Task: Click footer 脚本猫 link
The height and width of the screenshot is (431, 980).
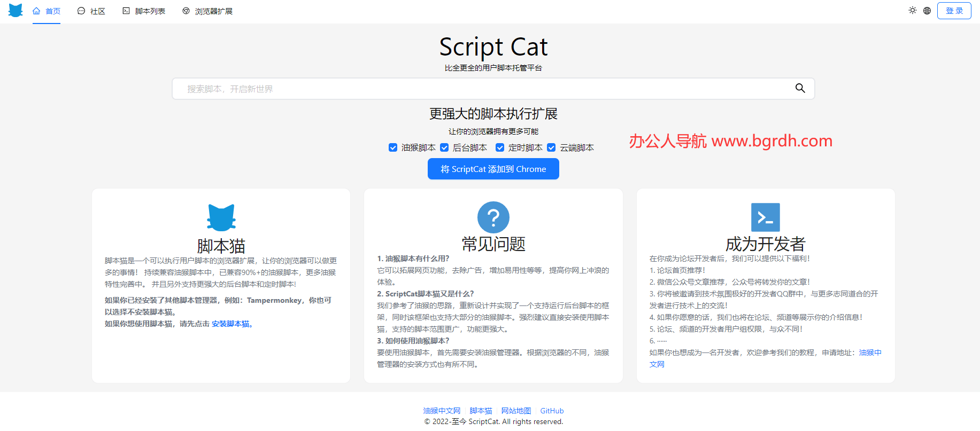Action: 481,411
